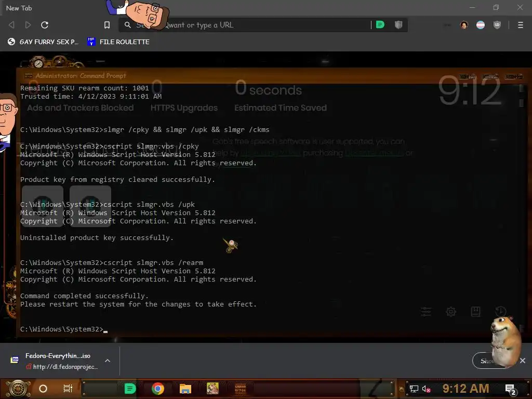Open history clock icon on new tab page
The image size is (532, 399).
(x=500, y=312)
